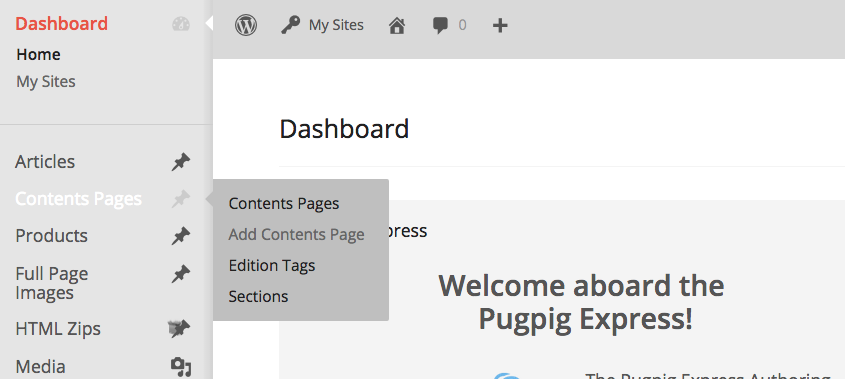Screen dimensions: 845x379
Task: Open the Dashboard heading in the sidebar
Action: pos(61,24)
